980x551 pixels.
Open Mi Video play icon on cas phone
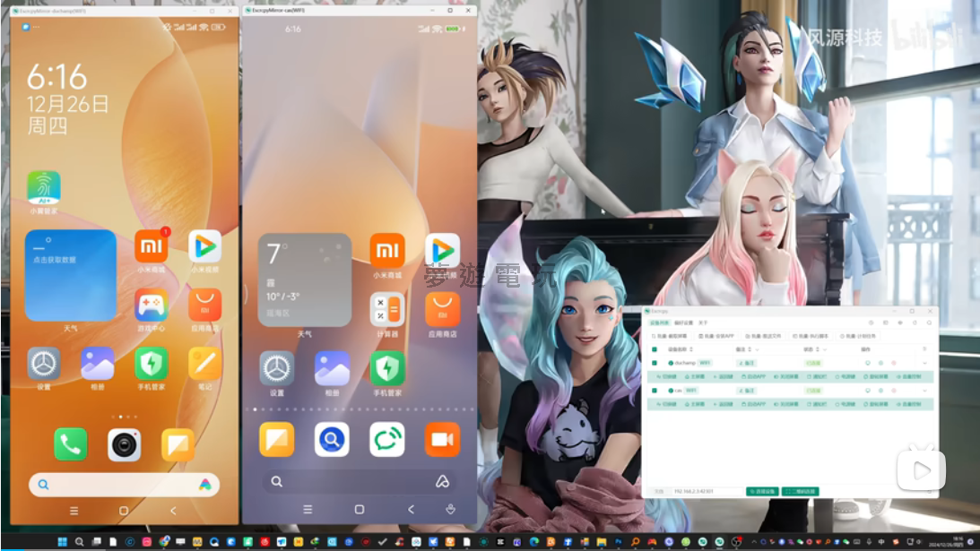[443, 251]
